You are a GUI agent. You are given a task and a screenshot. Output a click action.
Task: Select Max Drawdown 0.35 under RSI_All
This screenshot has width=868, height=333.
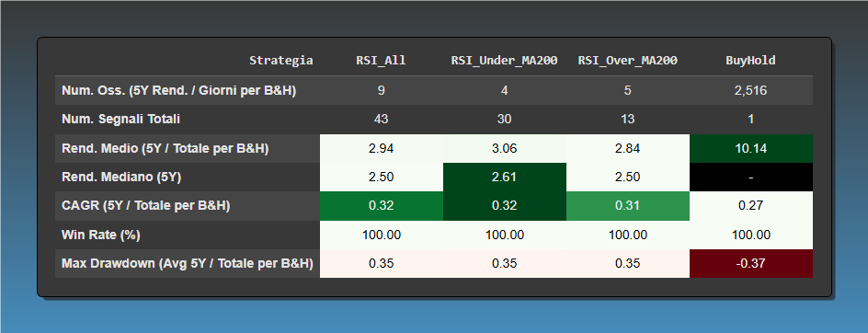[x=382, y=264]
